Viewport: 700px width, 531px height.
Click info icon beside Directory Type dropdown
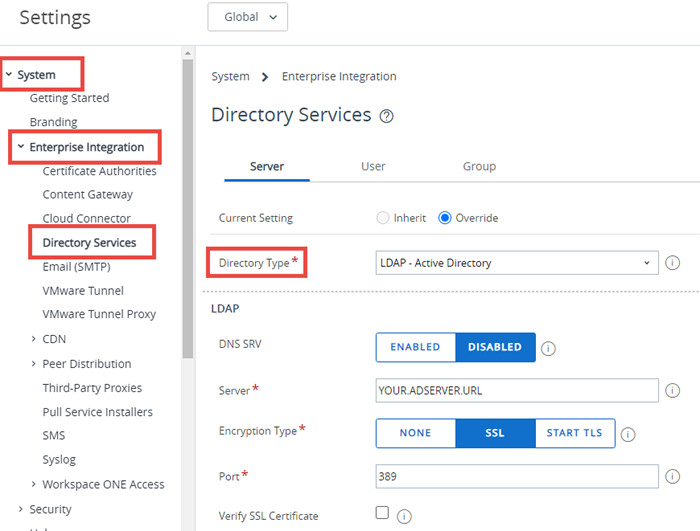click(672, 263)
